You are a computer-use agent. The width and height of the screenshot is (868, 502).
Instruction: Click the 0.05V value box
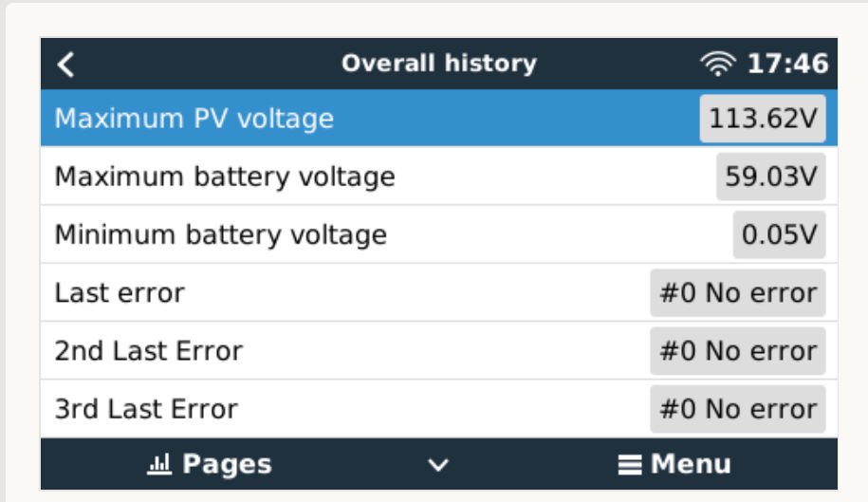[x=779, y=235]
